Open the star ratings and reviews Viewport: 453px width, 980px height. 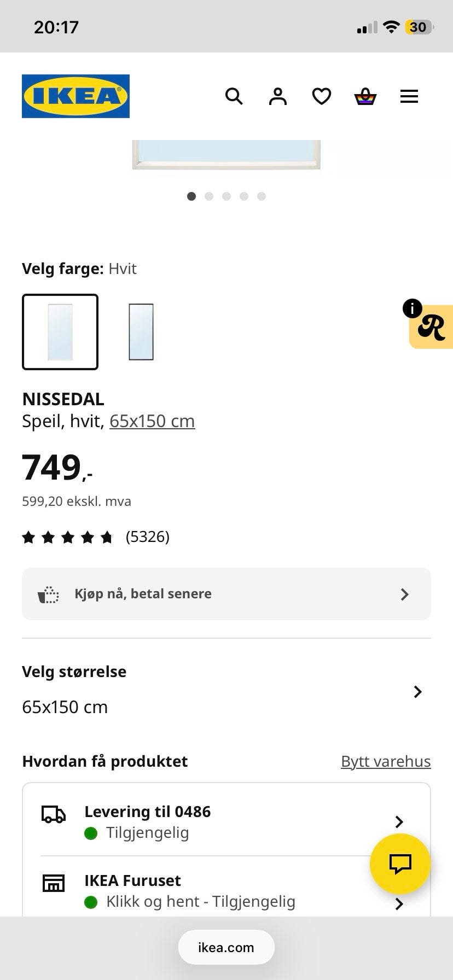pyautogui.click(x=96, y=537)
